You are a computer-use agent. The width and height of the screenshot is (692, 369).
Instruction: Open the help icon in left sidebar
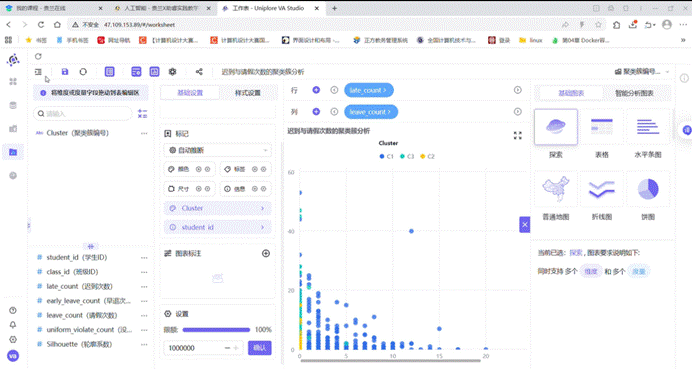[x=13, y=310]
